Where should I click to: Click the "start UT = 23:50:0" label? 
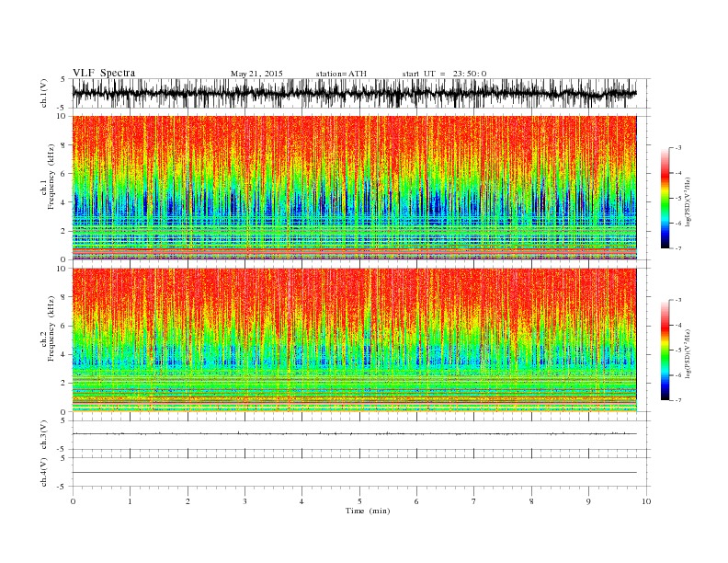pyautogui.click(x=444, y=74)
